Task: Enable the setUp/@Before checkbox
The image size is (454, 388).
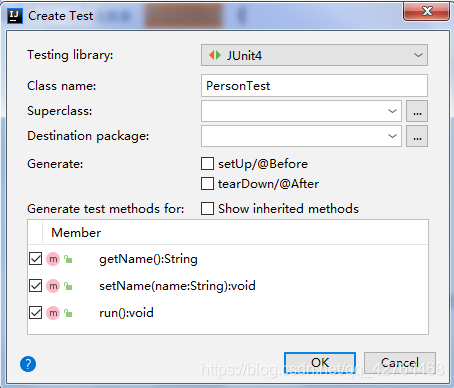Action: click(x=207, y=164)
